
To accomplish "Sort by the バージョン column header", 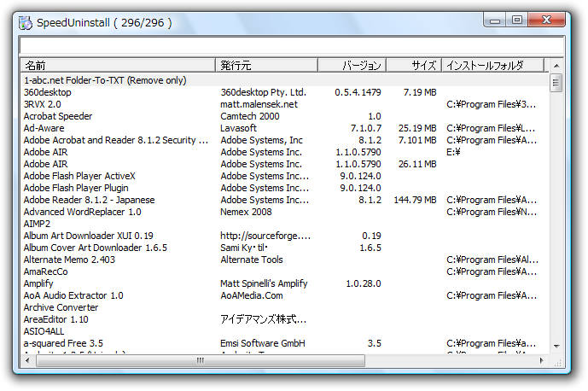I will (x=352, y=65).
